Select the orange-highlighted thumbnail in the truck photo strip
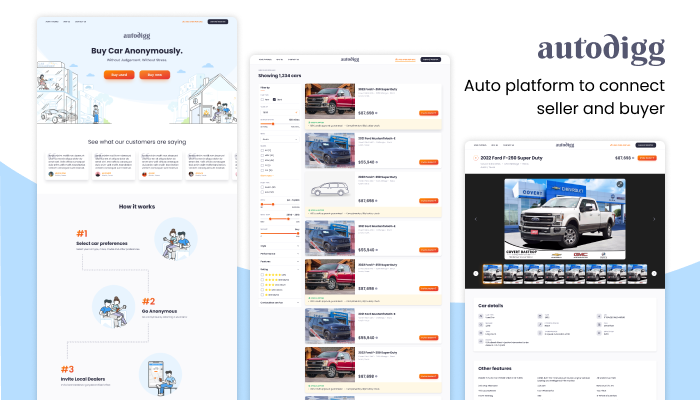The height and width of the screenshot is (400, 700). click(492, 273)
